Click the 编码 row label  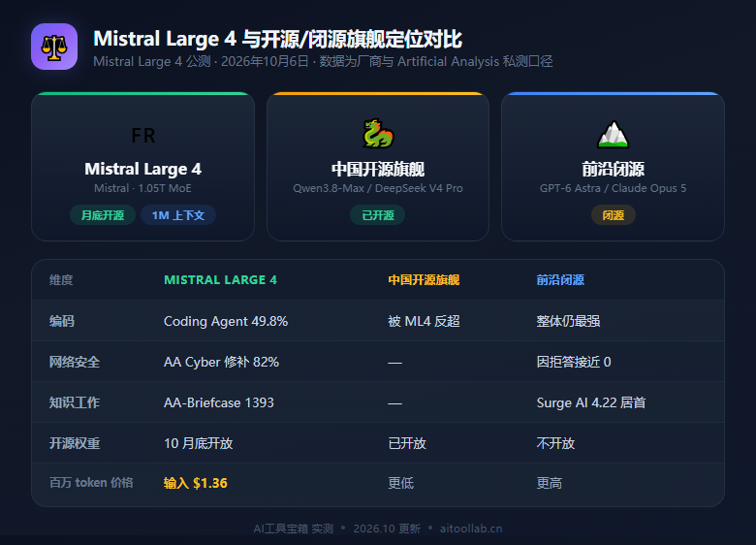point(62,321)
